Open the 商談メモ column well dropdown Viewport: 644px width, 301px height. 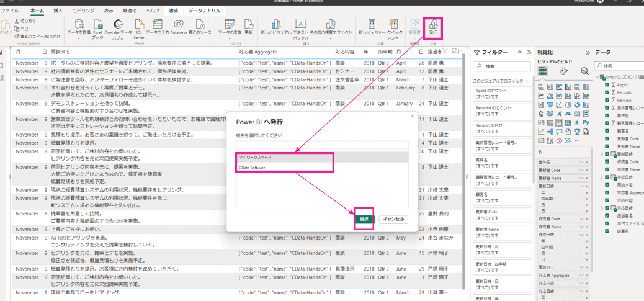(x=581, y=267)
